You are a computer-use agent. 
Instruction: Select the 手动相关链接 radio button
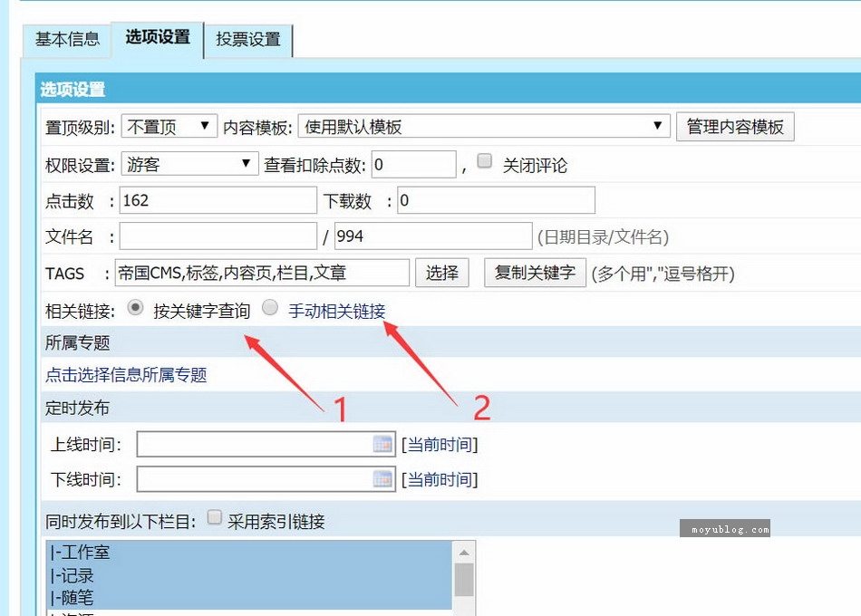[x=268, y=307]
